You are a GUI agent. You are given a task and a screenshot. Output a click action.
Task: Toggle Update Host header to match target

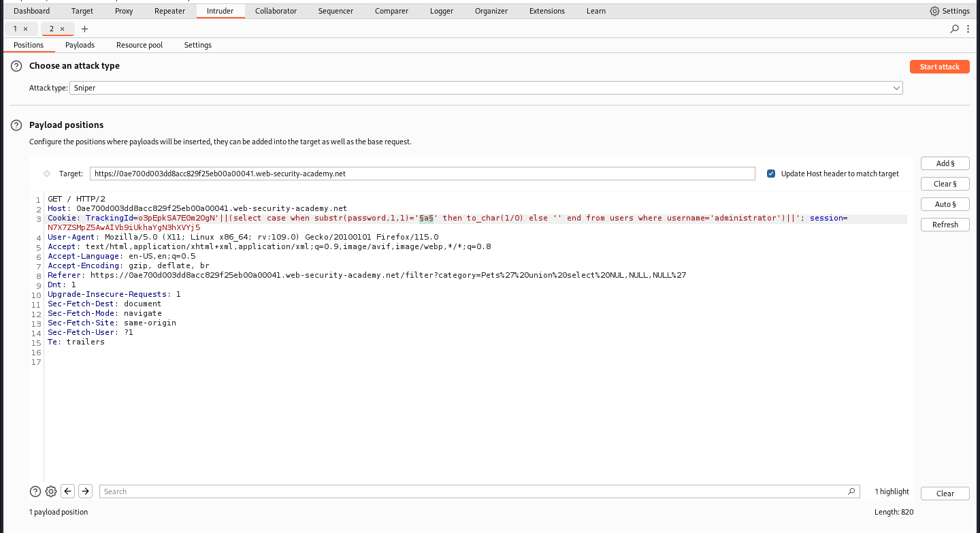point(771,174)
